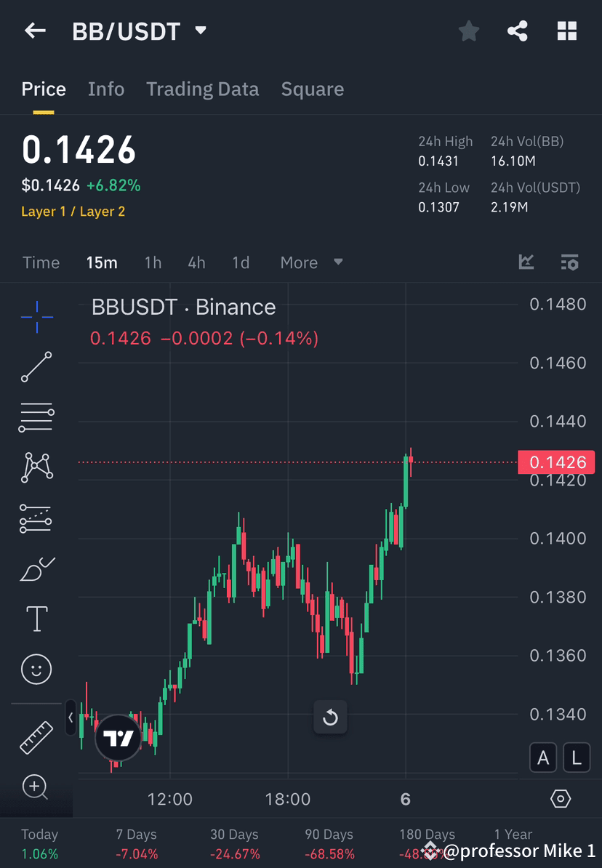Toggle auto scale with the A button

[x=543, y=757]
